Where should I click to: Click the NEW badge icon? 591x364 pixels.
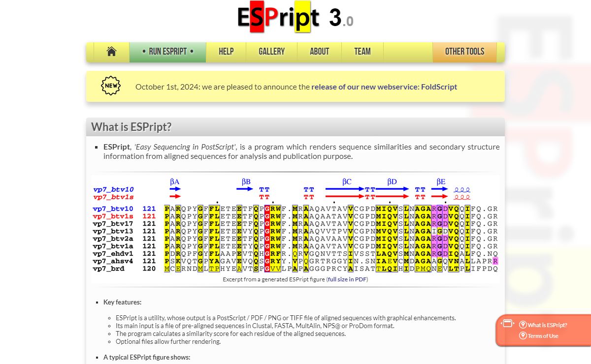111,86
